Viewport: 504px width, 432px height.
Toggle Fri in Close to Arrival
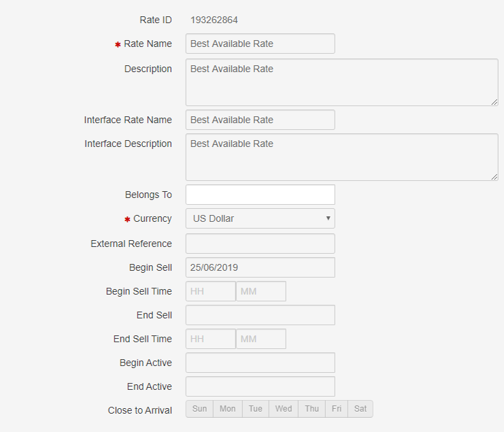pos(337,409)
